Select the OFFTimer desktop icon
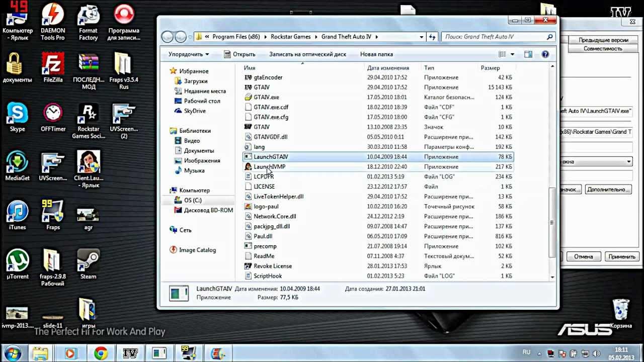Viewport: 644px width, 362px height. 53,117
